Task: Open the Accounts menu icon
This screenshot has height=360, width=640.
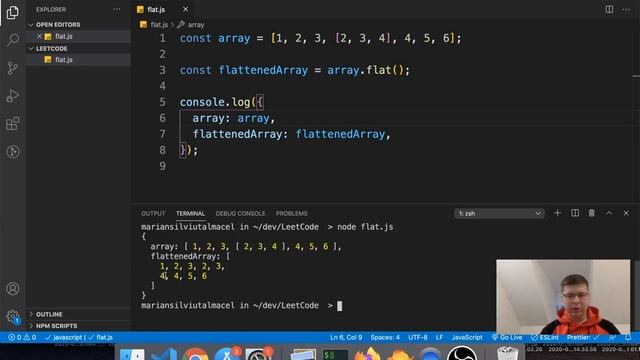Action: tap(13, 289)
